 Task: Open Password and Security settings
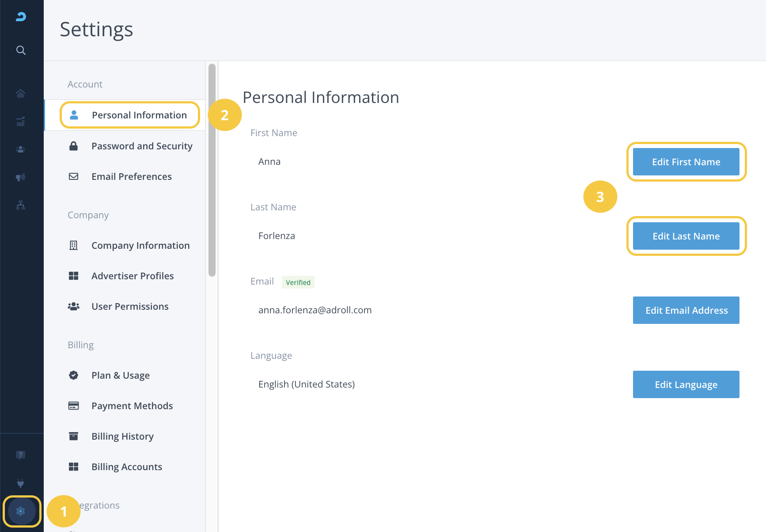(x=141, y=146)
